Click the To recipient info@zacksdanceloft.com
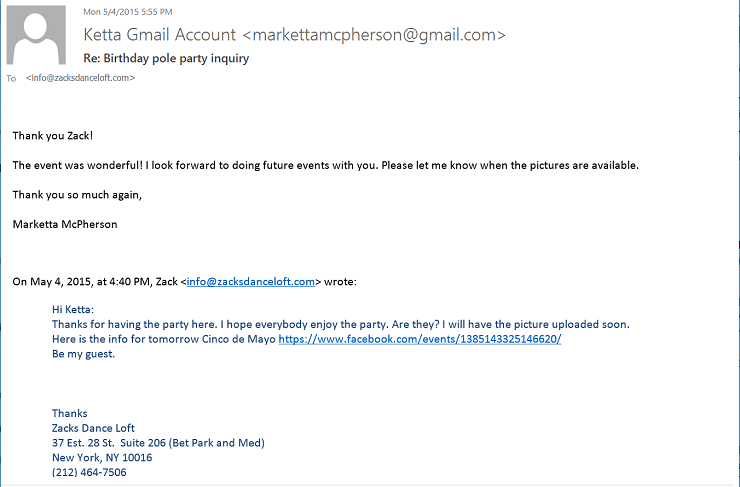Screen dimensions: 740x487 pos(80,78)
